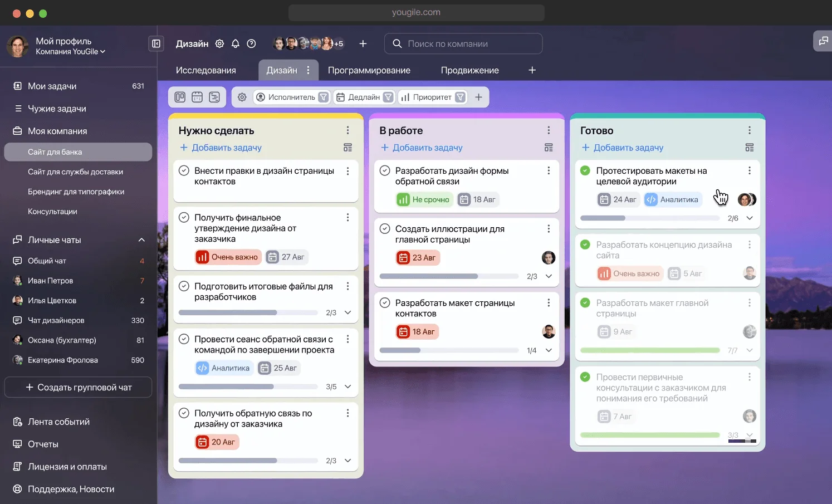Open Дедлайн filter dropdown

coord(364,97)
